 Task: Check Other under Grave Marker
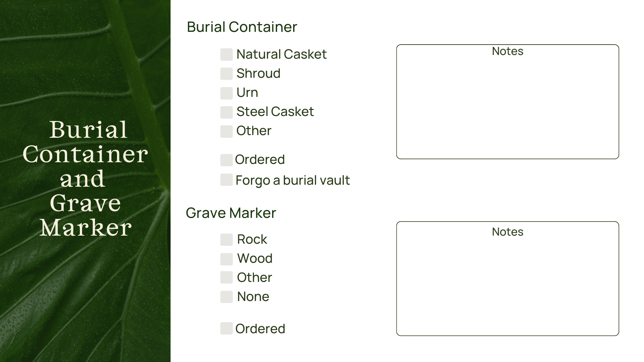[x=226, y=278]
